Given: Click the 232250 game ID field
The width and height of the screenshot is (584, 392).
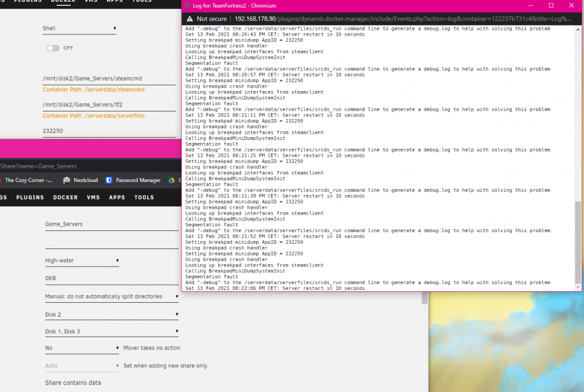Looking at the screenshot, I should (x=109, y=131).
